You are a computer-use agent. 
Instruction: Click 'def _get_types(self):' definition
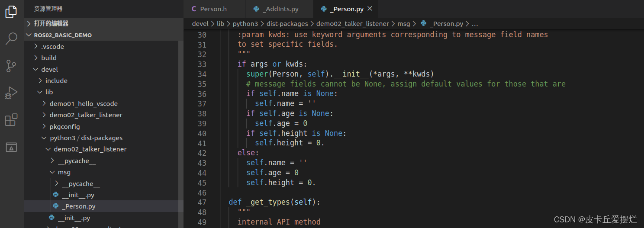274,202
